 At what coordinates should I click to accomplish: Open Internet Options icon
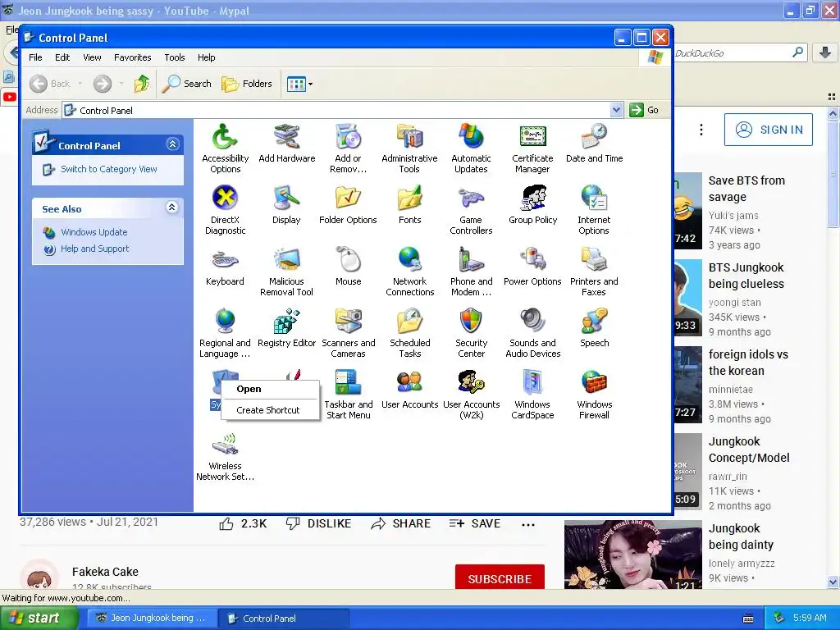[x=594, y=211]
